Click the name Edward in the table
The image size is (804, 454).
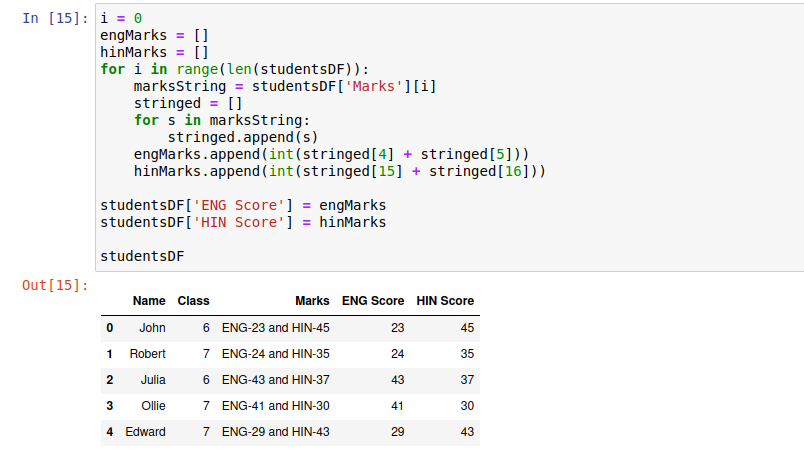tap(145, 432)
